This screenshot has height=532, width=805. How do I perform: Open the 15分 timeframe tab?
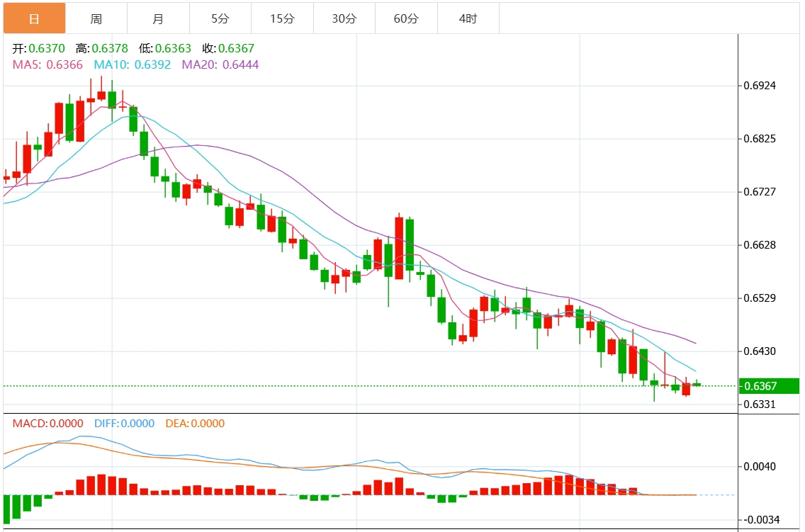point(282,18)
